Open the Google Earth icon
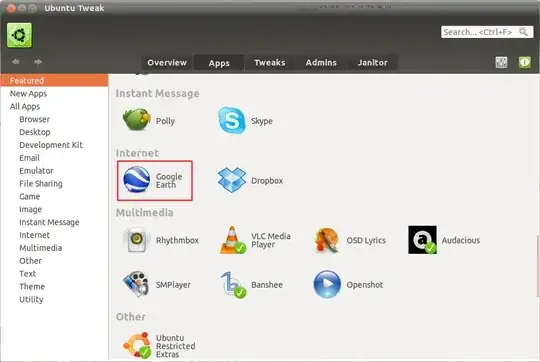The height and width of the screenshot is (362, 540). coord(137,179)
